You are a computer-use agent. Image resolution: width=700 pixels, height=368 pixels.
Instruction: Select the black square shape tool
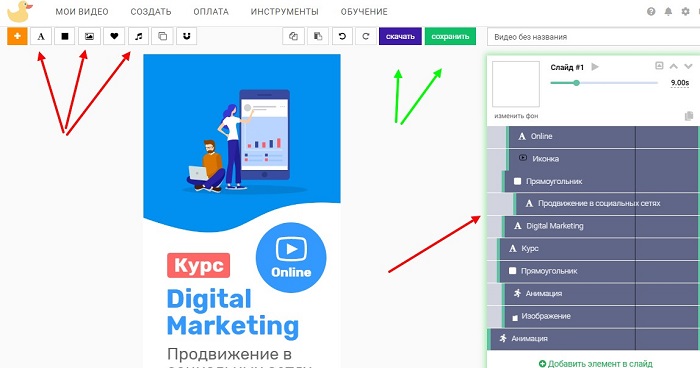(x=65, y=36)
